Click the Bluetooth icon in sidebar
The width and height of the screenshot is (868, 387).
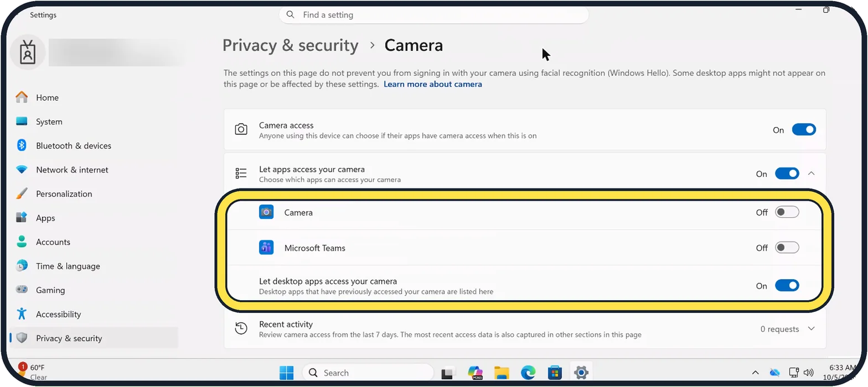point(22,145)
